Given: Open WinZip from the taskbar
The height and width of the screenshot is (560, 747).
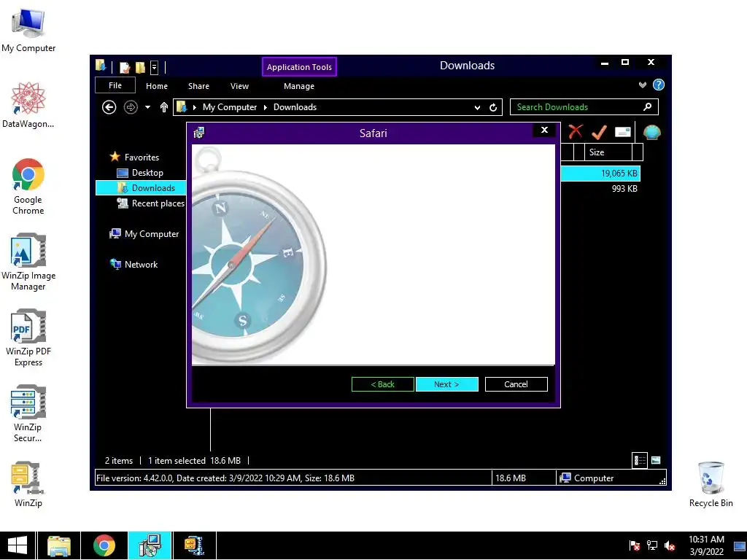Looking at the screenshot, I should (x=194, y=545).
